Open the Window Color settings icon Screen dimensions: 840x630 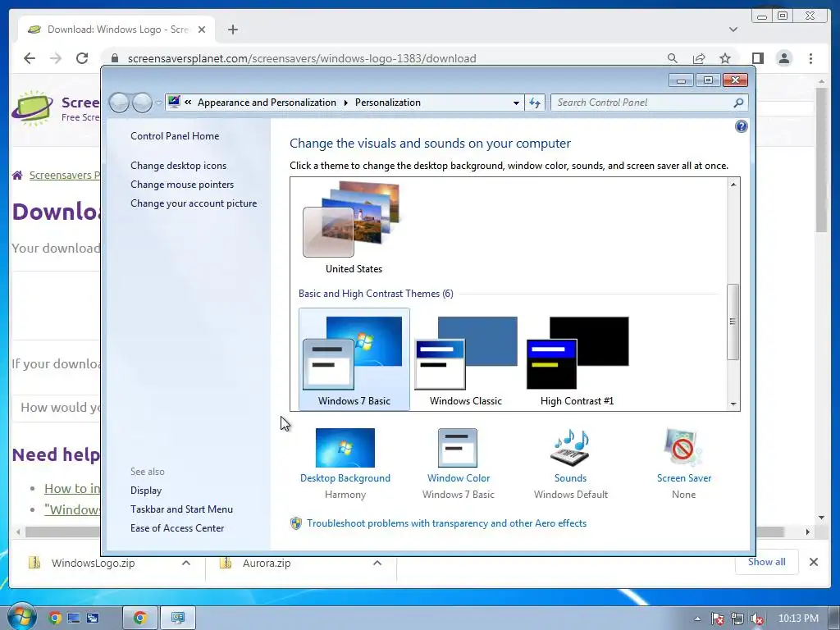[458, 448]
